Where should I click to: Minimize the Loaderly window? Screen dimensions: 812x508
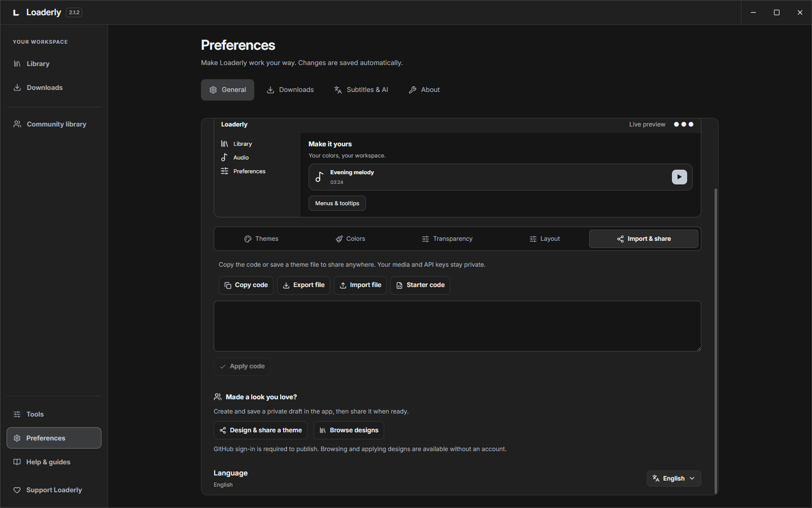753,13
